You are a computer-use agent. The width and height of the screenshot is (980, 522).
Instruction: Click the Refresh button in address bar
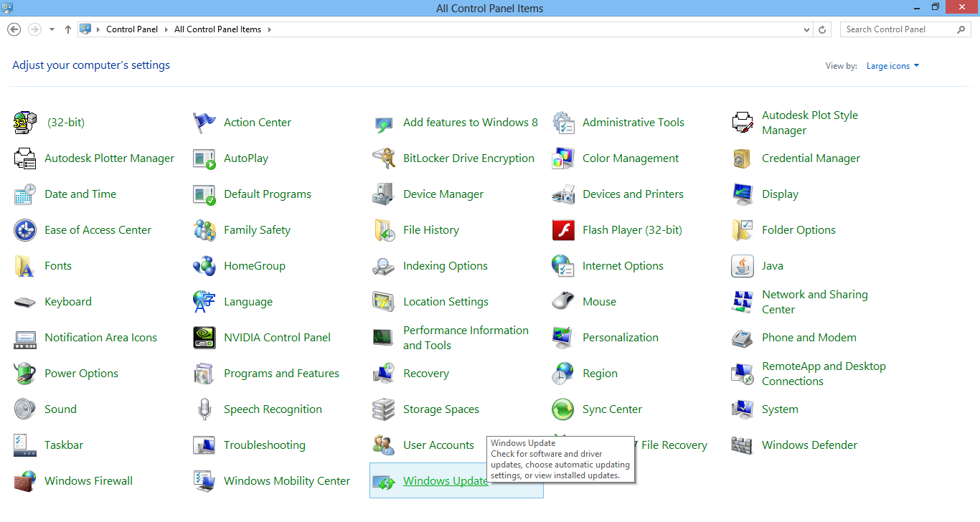point(823,29)
